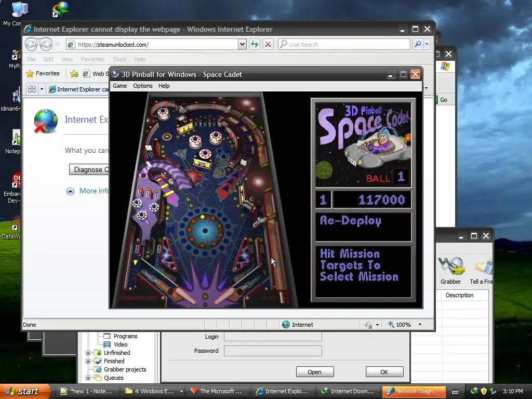Open Internet Explorer's Tools menu
532x399 pixels.
click(119, 59)
